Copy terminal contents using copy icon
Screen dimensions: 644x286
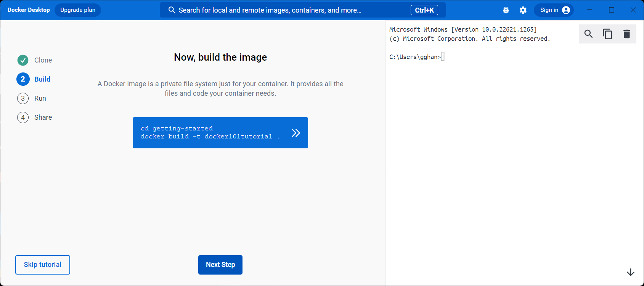[x=607, y=34]
